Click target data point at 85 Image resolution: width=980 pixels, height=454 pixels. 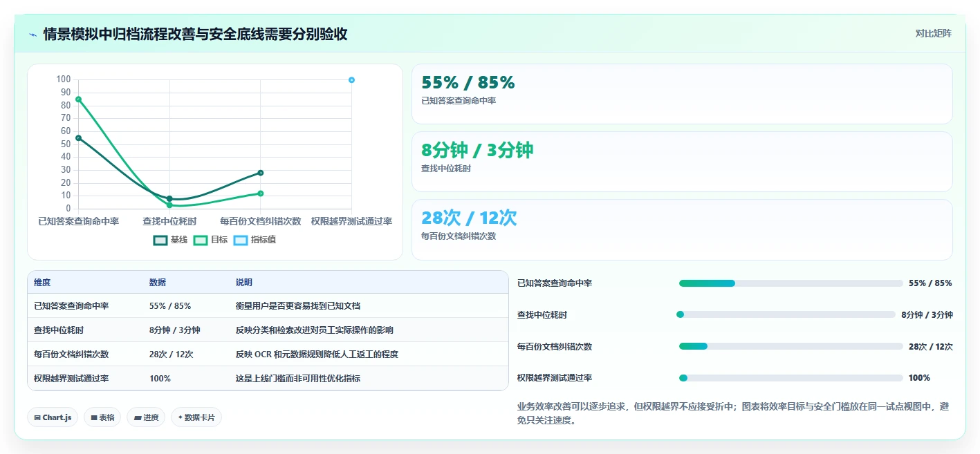[79, 100]
